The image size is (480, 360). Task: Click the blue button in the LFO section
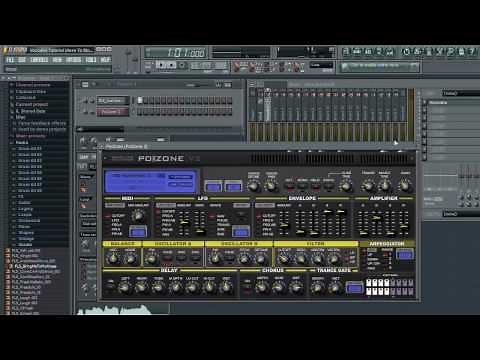[x=241, y=231]
